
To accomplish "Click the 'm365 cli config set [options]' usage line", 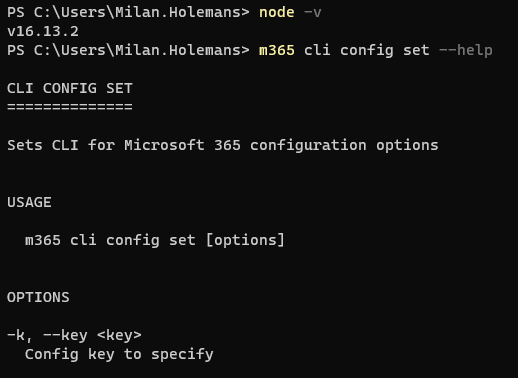I will (155, 240).
